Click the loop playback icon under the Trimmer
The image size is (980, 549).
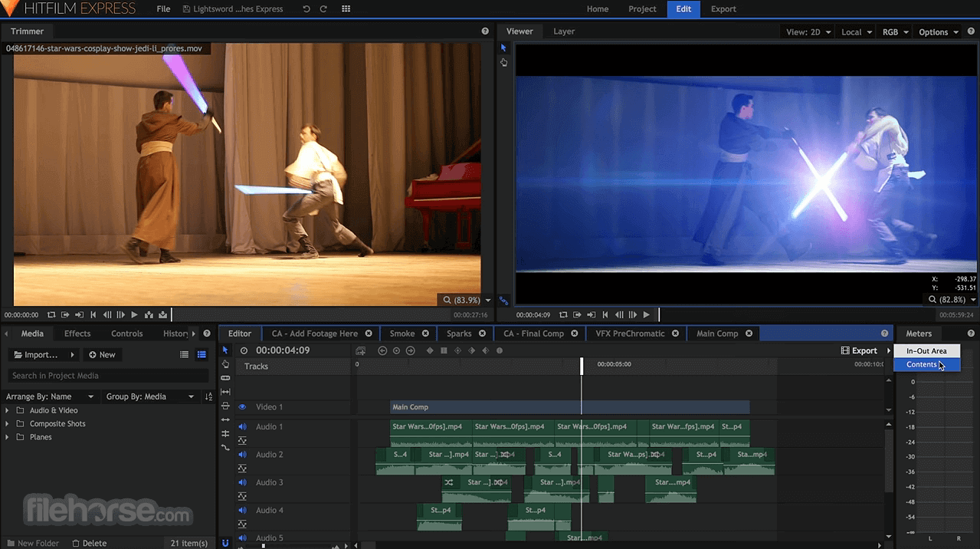(51, 314)
